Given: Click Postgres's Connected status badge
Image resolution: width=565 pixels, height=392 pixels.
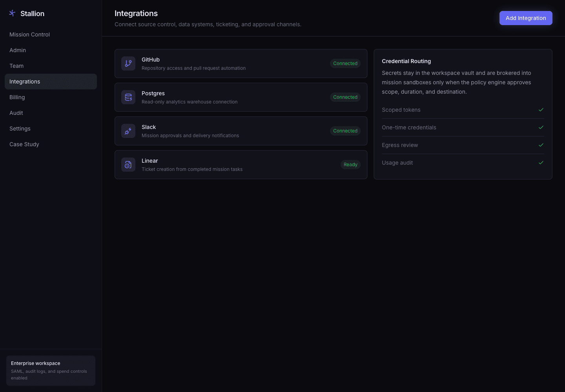Looking at the screenshot, I should pyautogui.click(x=345, y=97).
